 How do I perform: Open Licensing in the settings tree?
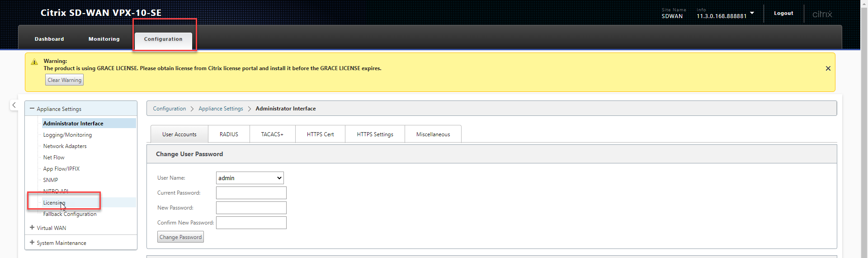tap(54, 203)
